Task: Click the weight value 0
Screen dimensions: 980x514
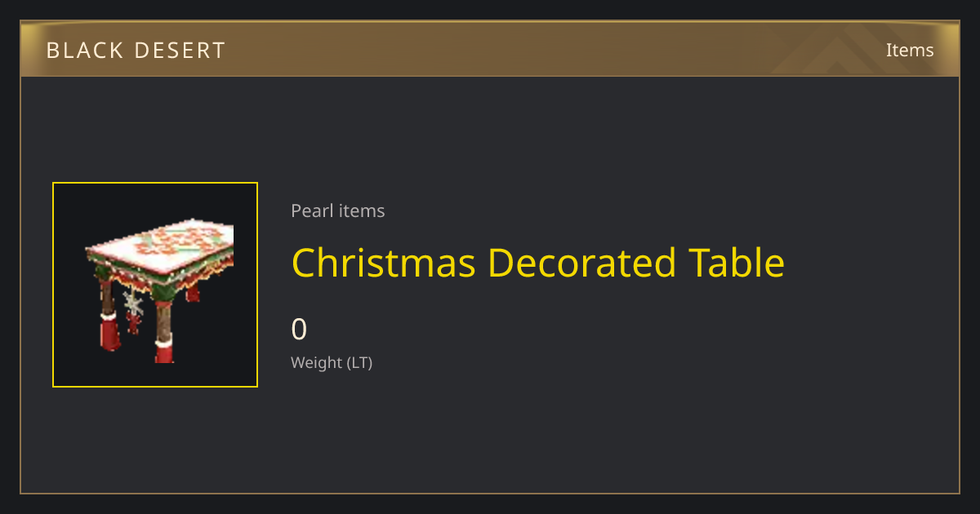Action: [299, 330]
